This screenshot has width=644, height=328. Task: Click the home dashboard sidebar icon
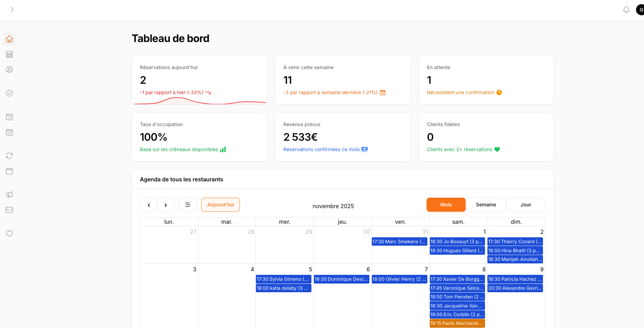tap(9, 39)
